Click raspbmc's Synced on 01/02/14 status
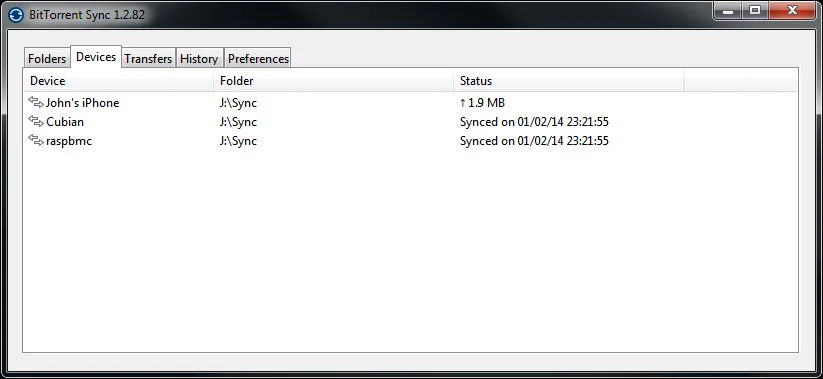The width and height of the screenshot is (823, 379). pyautogui.click(x=534, y=141)
